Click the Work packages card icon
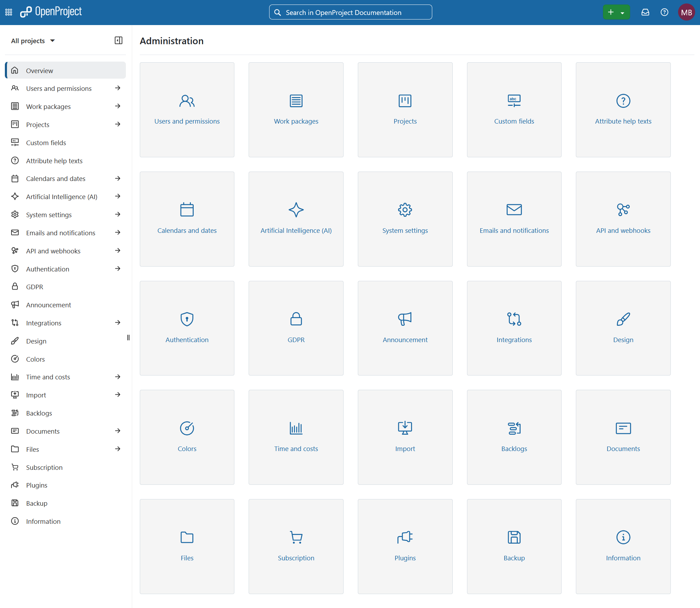The image size is (700, 608). tap(296, 101)
